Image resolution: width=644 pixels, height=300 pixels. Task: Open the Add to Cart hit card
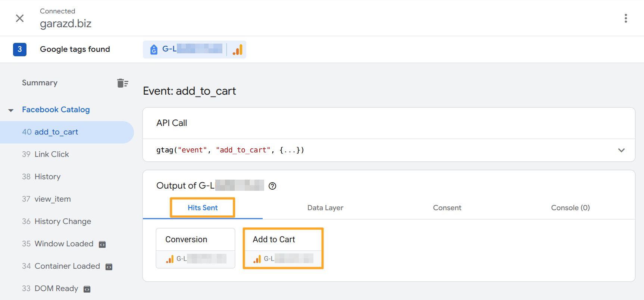pyautogui.click(x=283, y=248)
